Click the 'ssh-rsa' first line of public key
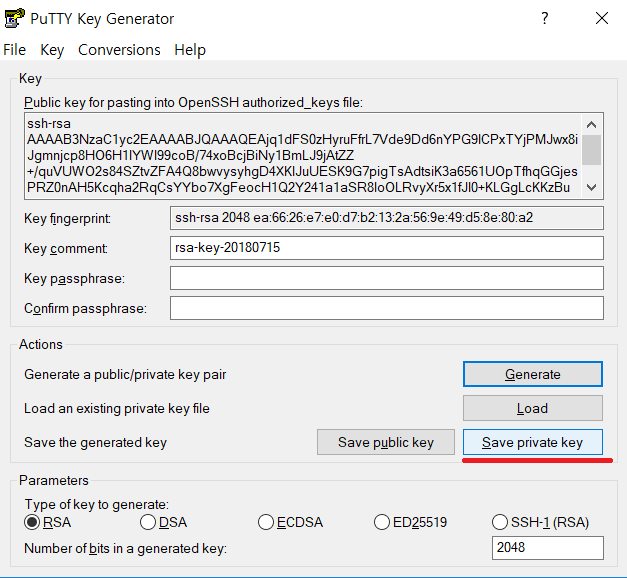627x578 pixels. (x=49, y=124)
